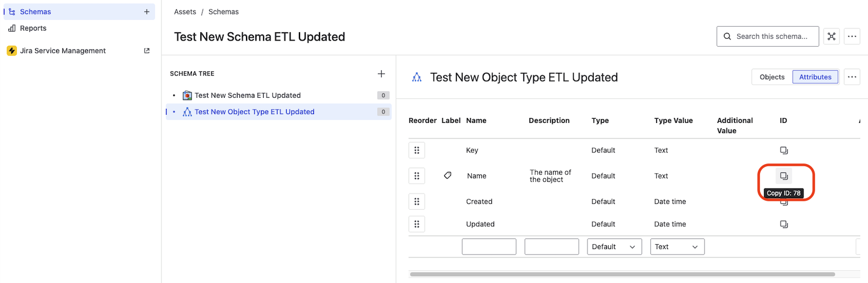Select Test New Schema ETL Updated tree item

[x=247, y=95]
